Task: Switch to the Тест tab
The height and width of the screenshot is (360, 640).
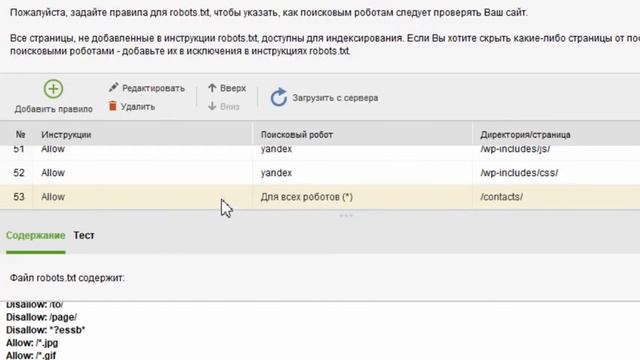Action: (x=84, y=236)
